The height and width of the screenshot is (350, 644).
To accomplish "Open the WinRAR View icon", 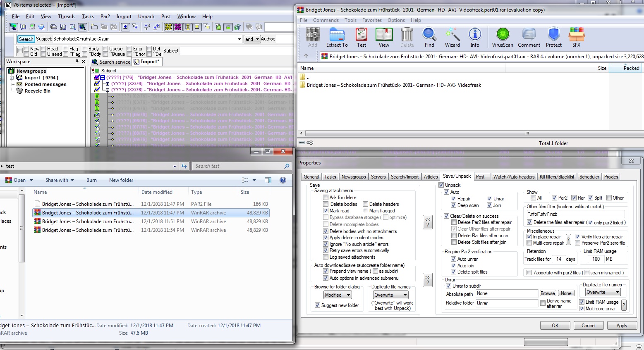I will pyautogui.click(x=384, y=37).
